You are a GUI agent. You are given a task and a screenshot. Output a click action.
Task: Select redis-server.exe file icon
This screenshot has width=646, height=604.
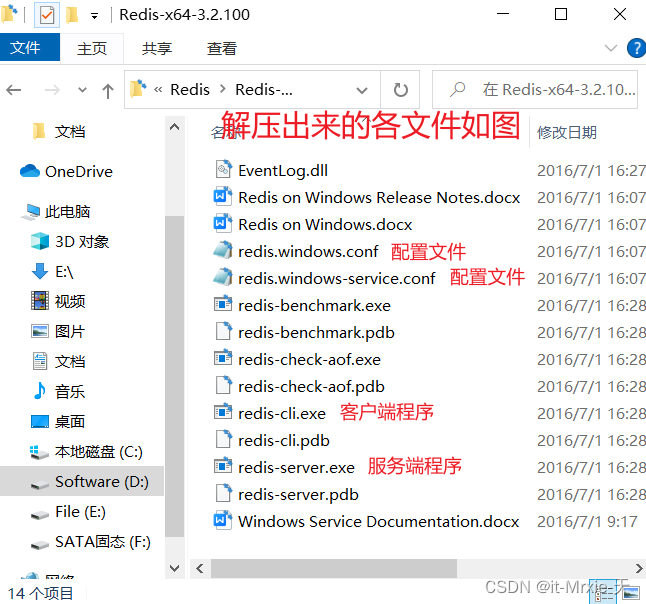pos(223,467)
